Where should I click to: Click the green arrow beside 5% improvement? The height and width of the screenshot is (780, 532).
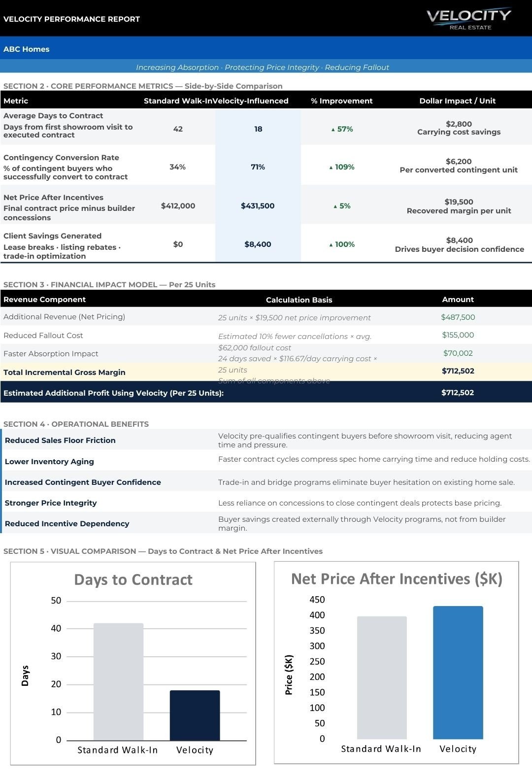(x=335, y=206)
